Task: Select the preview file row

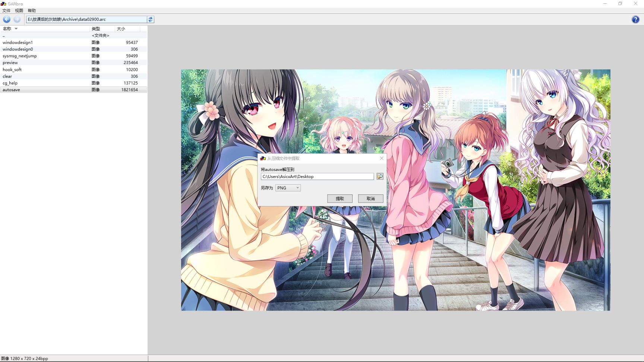Action: click(73, 63)
